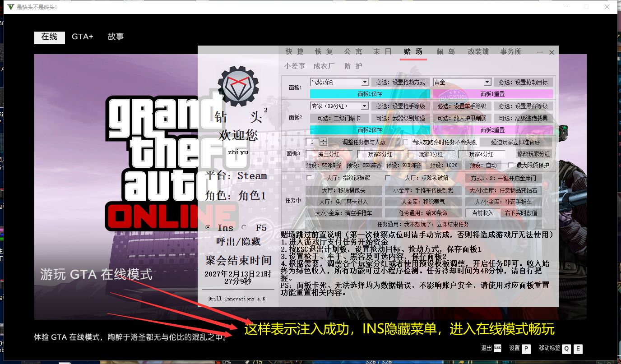Image resolution: width=621 pixels, height=364 pixels.
Task: Click 大厅：移除摄像头 button
Action: (x=343, y=190)
